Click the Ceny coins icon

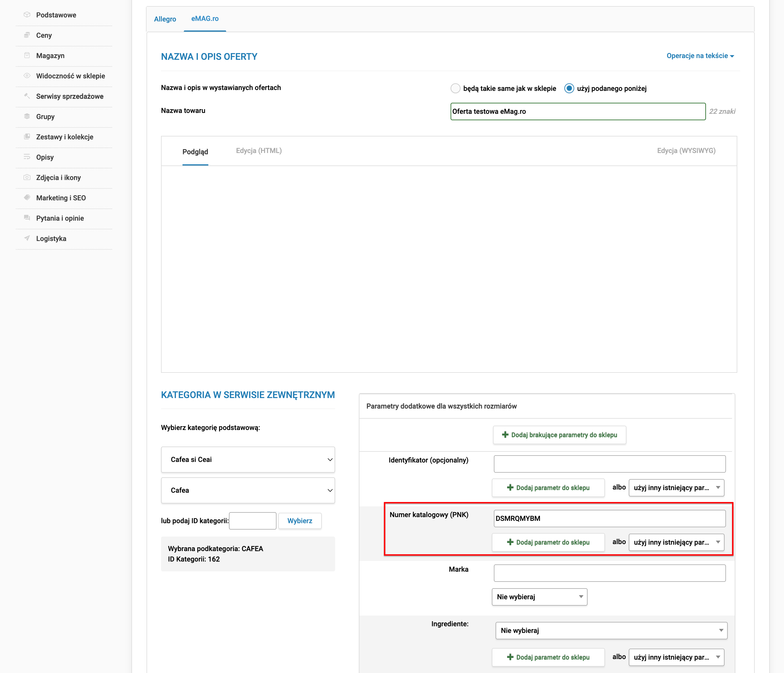[x=27, y=35]
